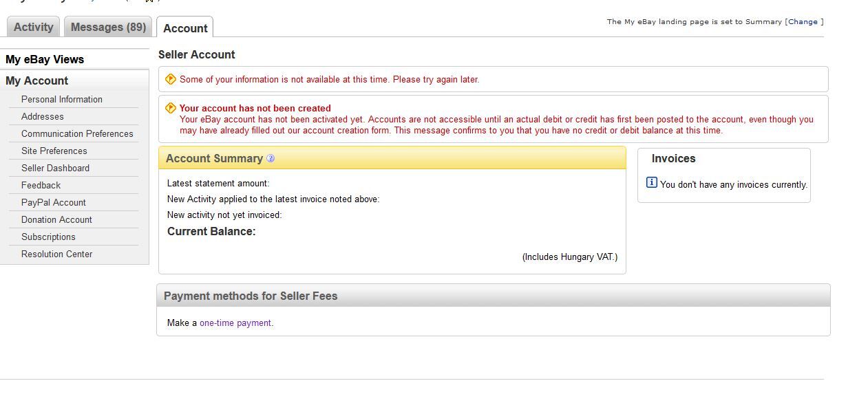Screen dimensions: 868x403
Task: Open PayPal Account settings
Action: [54, 203]
